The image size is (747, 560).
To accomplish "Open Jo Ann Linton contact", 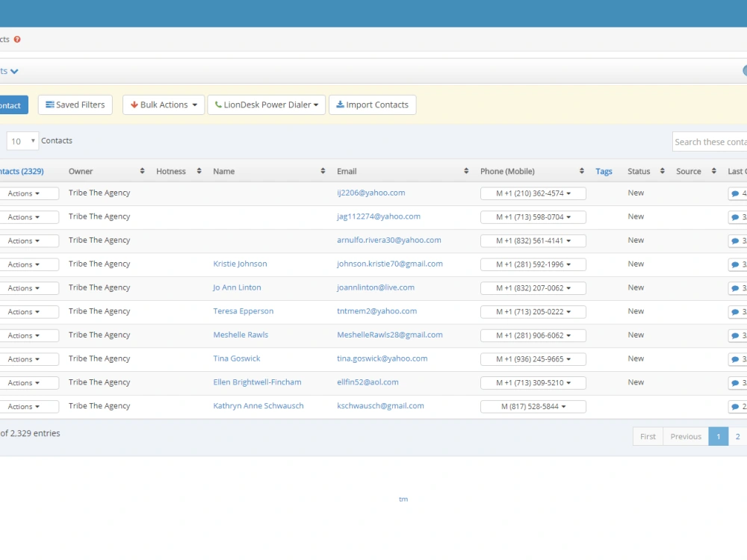I will (237, 287).
